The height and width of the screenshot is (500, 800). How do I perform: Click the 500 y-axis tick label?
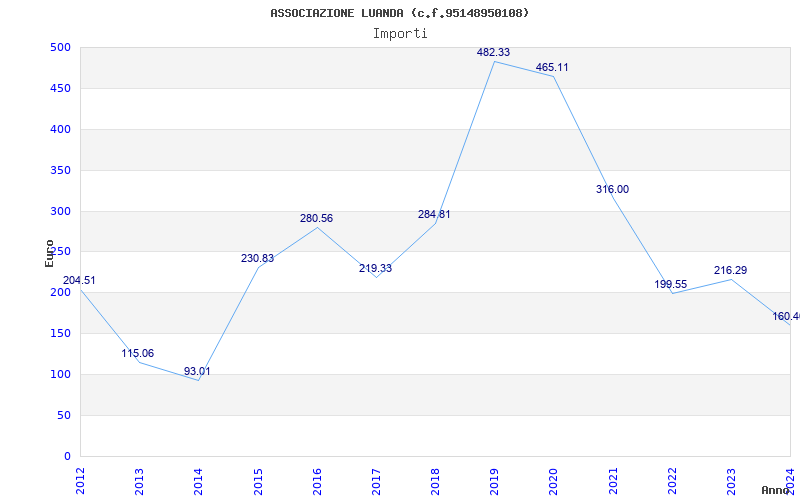coord(60,47)
